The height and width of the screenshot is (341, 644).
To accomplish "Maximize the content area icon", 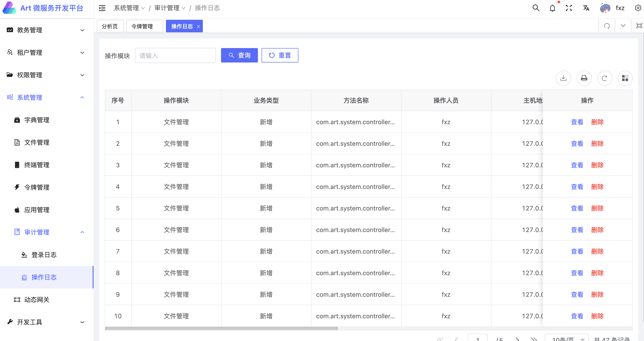I will (639, 26).
